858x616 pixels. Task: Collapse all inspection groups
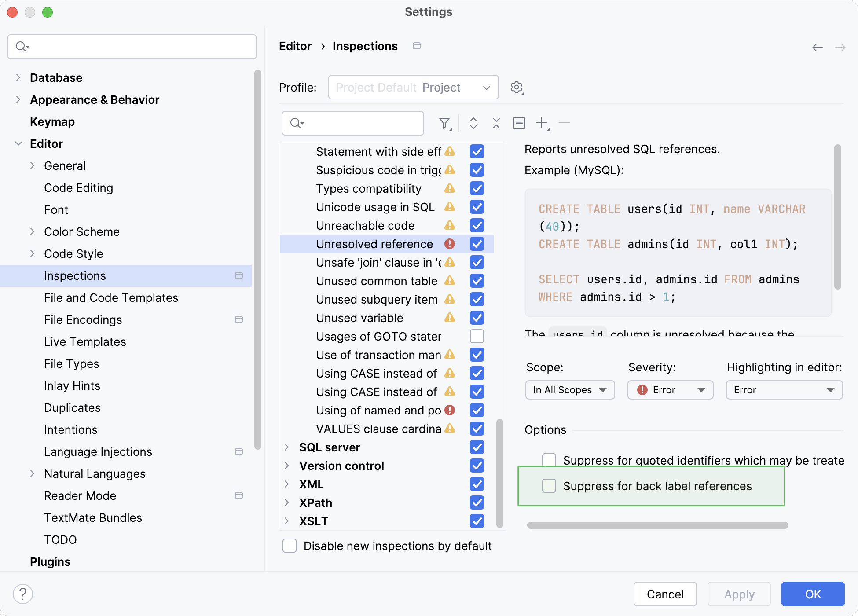pyautogui.click(x=496, y=123)
